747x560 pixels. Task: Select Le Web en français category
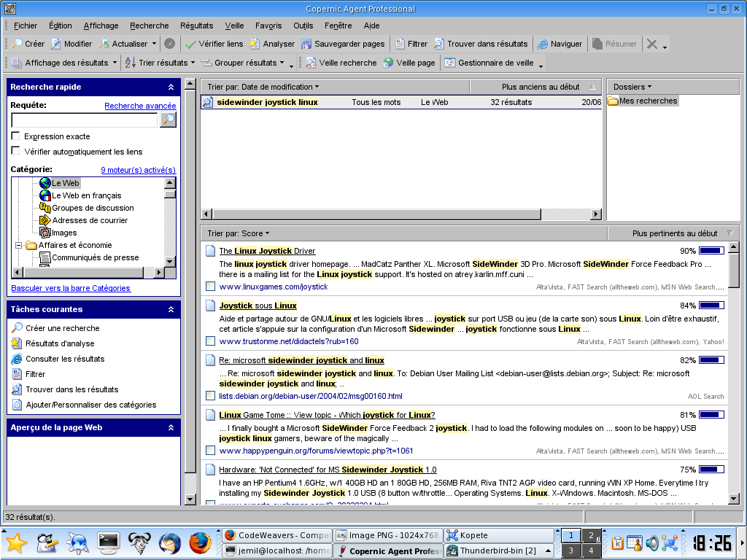click(x=80, y=195)
